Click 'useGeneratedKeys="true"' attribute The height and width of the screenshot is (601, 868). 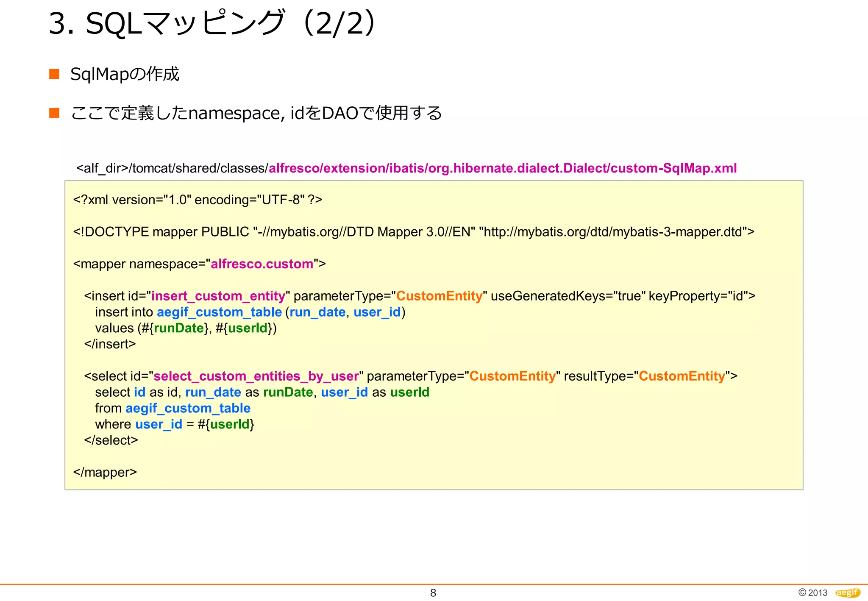568,296
